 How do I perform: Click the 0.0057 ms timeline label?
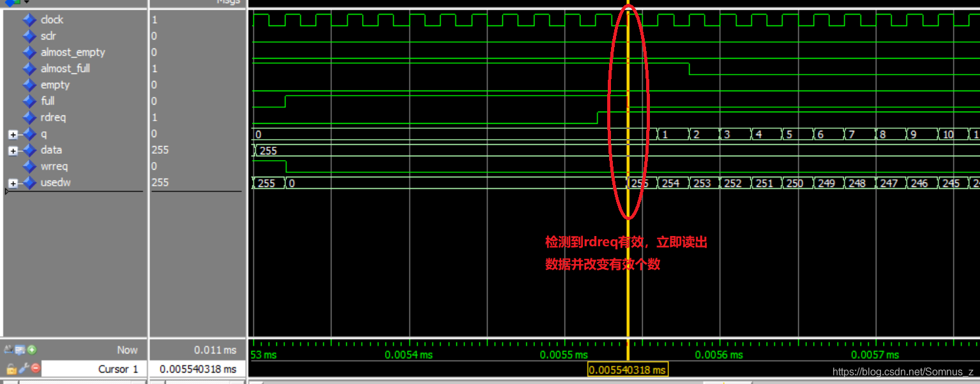[x=875, y=355]
